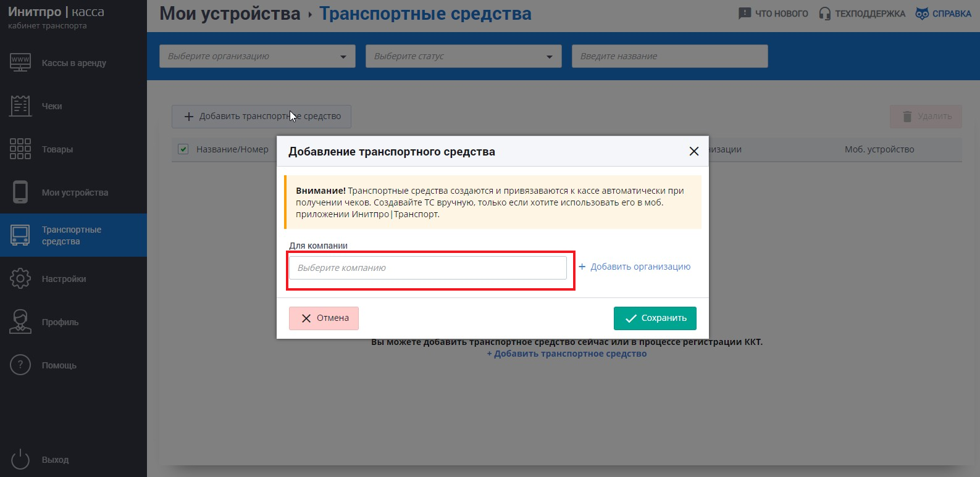Click the Техподдержка headset icon

[x=824, y=13]
